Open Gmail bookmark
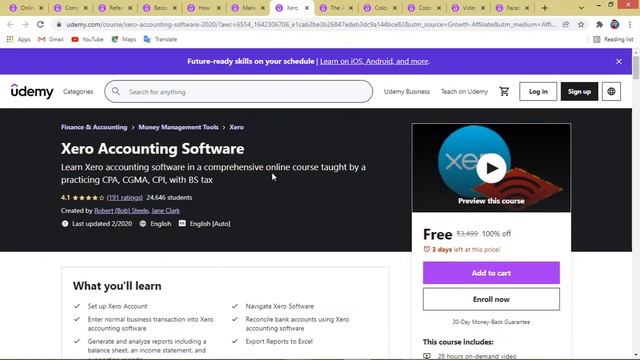Screen dimensions: 640x360 click(51, 39)
